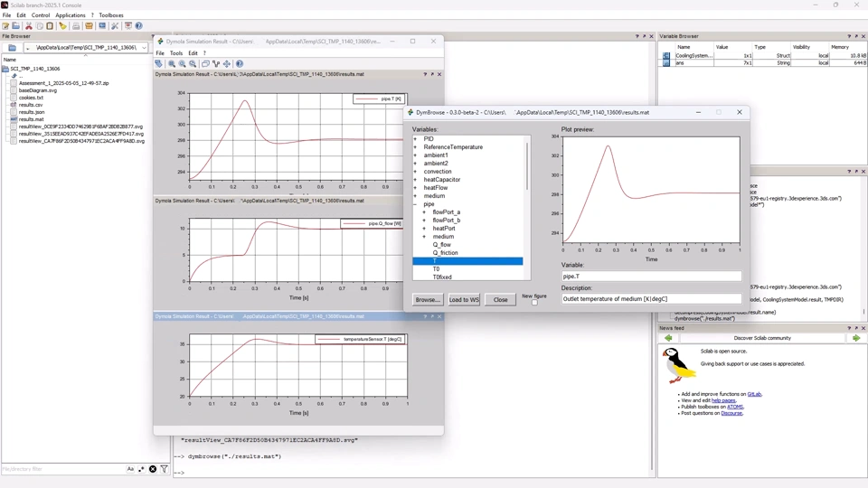Select Q_flow variable under pipe
Screen dimensions: 868x488
pos(442,245)
